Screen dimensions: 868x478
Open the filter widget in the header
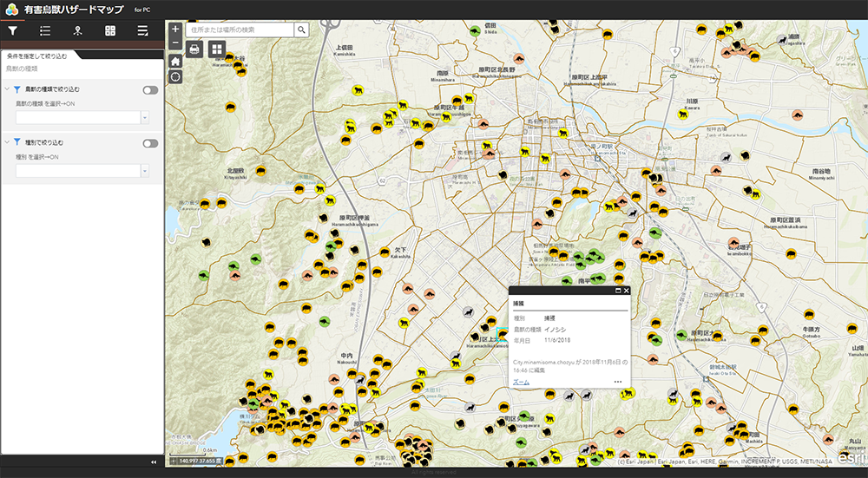[12, 30]
